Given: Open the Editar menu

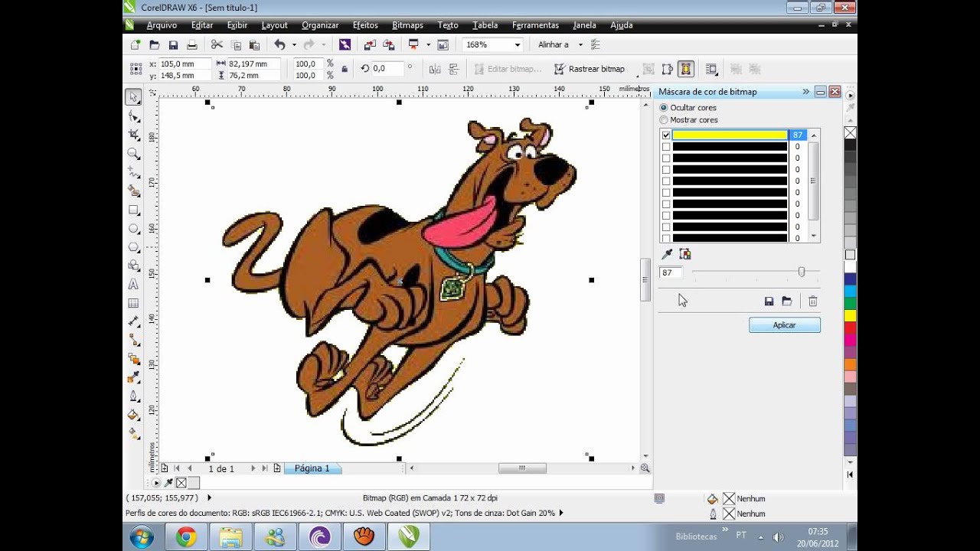Looking at the screenshot, I should pyautogui.click(x=202, y=25).
